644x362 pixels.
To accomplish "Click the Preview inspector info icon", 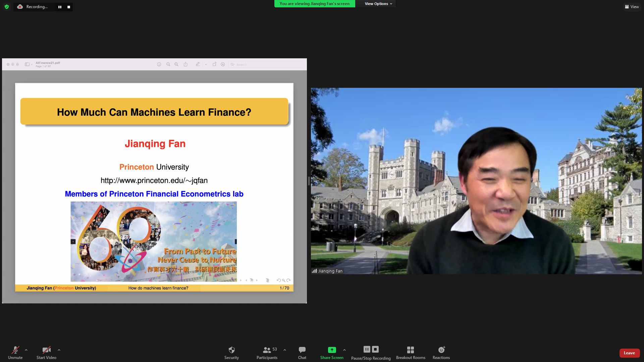I will [159, 64].
